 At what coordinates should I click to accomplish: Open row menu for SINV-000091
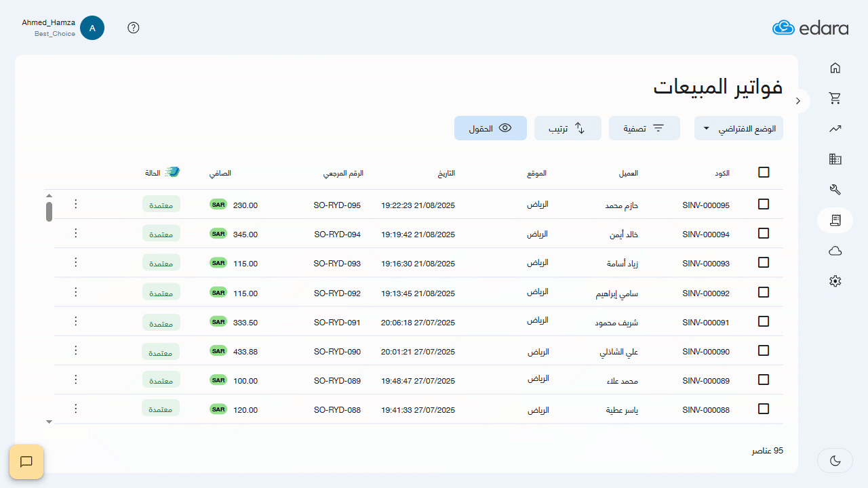(76, 321)
